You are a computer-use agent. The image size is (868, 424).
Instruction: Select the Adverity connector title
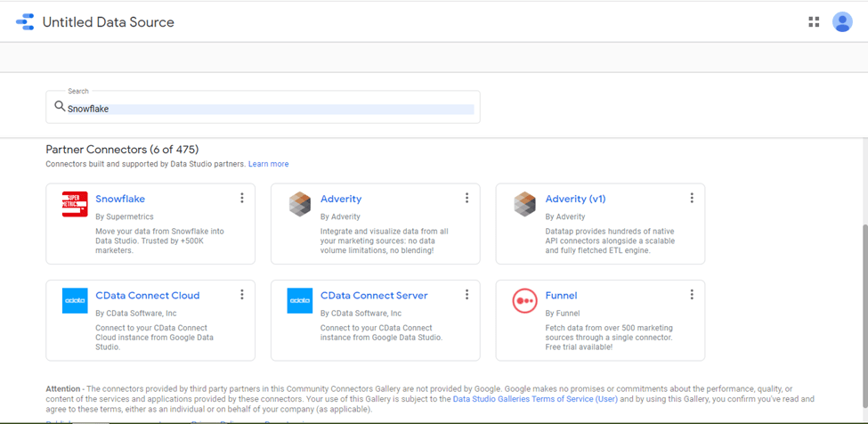(x=341, y=199)
